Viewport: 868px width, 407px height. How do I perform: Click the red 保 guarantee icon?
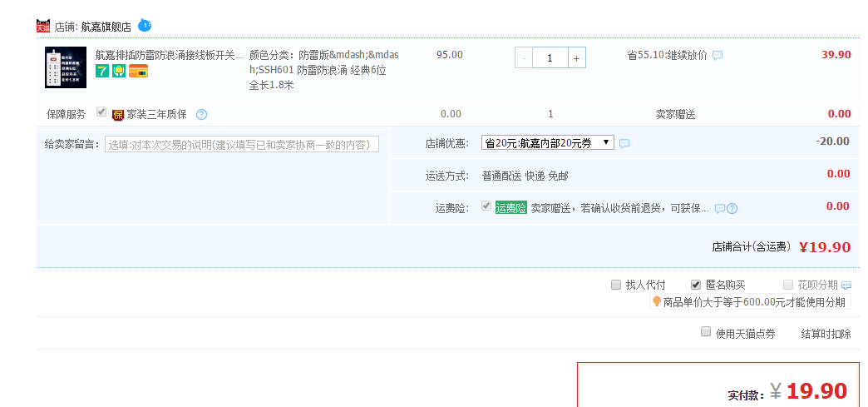[118, 115]
